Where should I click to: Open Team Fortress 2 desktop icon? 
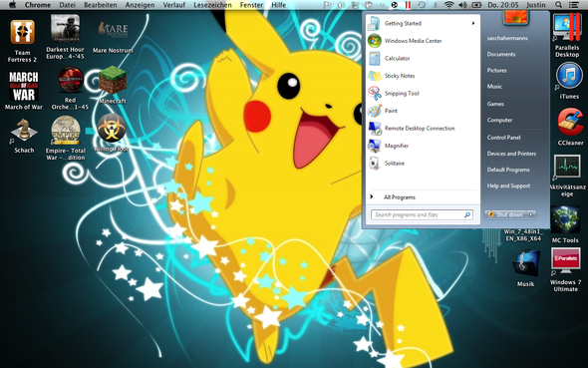(x=23, y=32)
